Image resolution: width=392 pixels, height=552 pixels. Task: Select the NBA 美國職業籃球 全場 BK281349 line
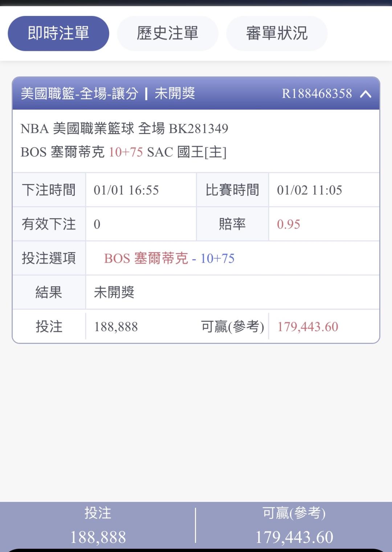pyautogui.click(x=124, y=129)
